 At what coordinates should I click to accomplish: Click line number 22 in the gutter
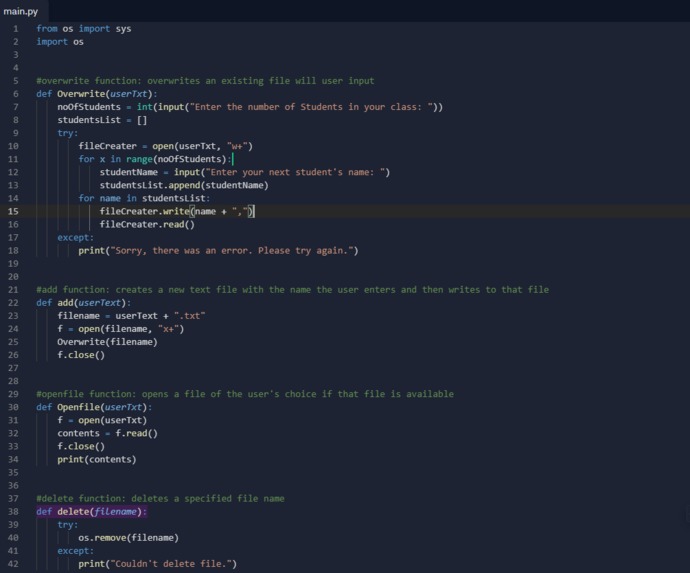point(13,303)
